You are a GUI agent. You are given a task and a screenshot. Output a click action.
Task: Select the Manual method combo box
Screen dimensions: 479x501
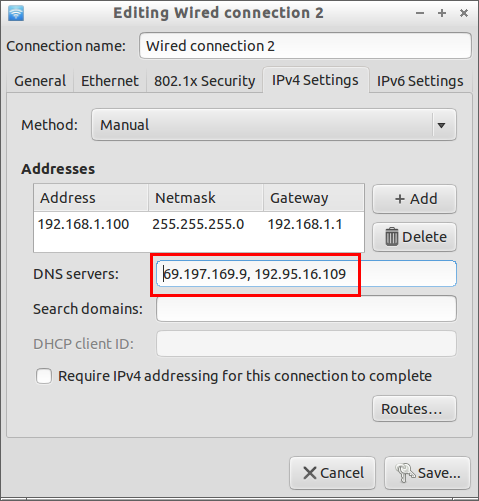point(274,125)
